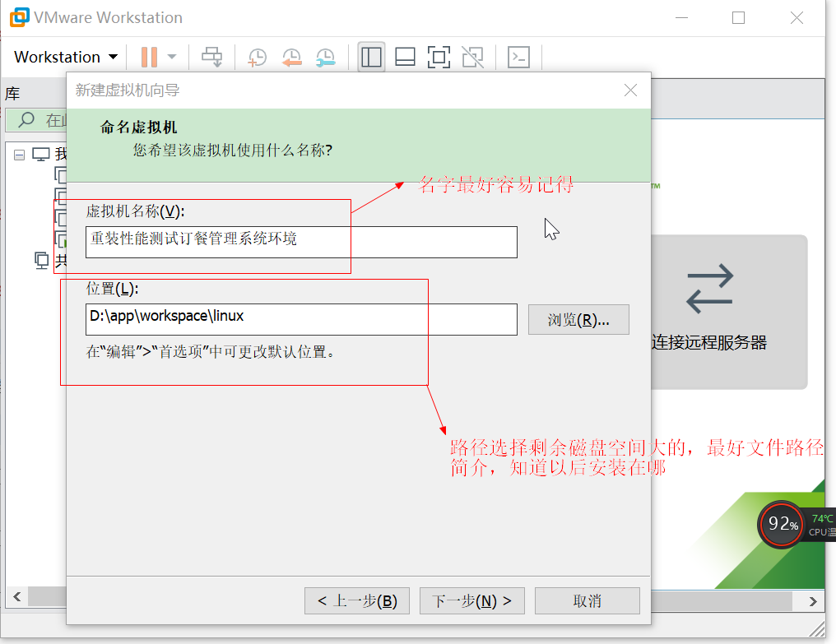The image size is (836, 644).
Task: Click the 上一步(B) back button
Action: point(356,600)
